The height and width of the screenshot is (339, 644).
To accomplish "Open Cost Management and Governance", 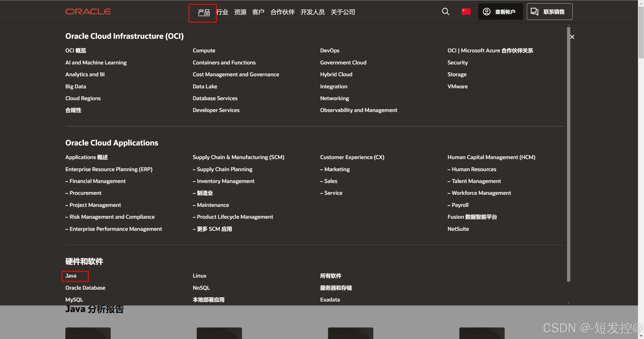I will pos(236,74).
